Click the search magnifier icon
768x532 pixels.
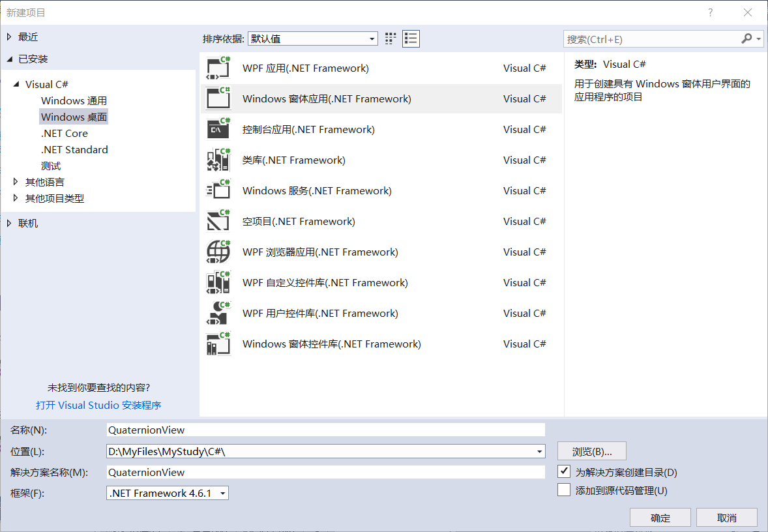(746, 38)
